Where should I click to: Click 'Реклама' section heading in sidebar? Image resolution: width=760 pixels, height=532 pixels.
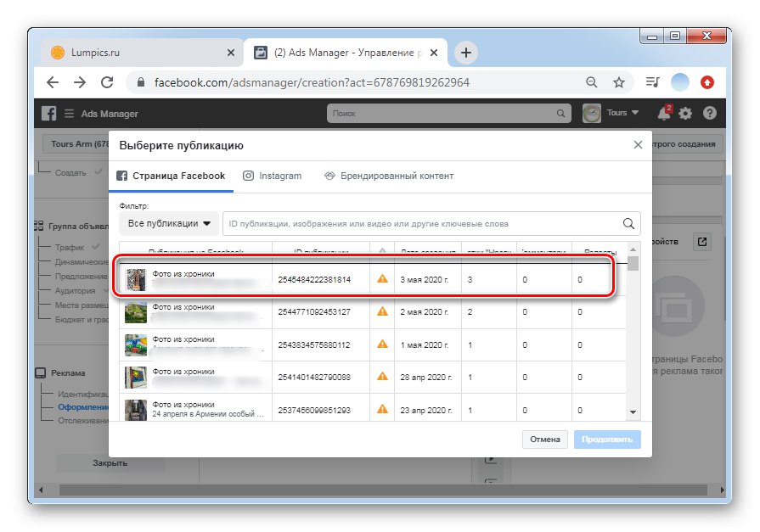click(68, 373)
